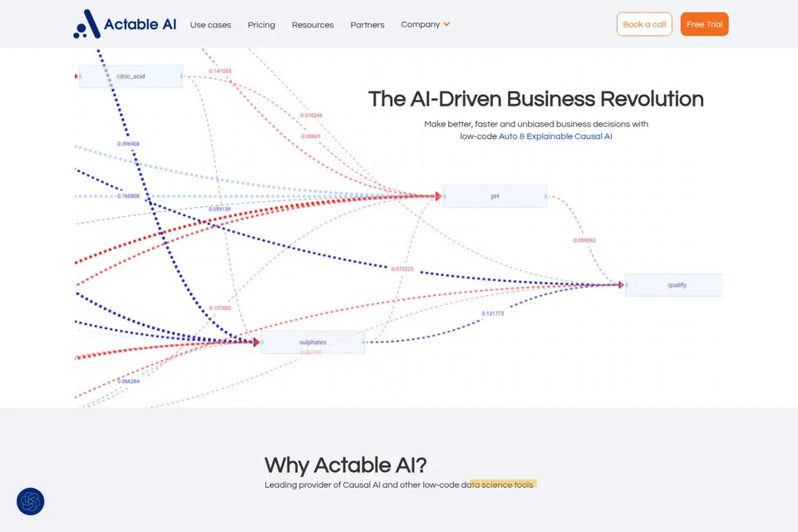Viewport: 798px width, 532px height.
Task: Click the -0.059263 edge label
Action: [x=584, y=240]
